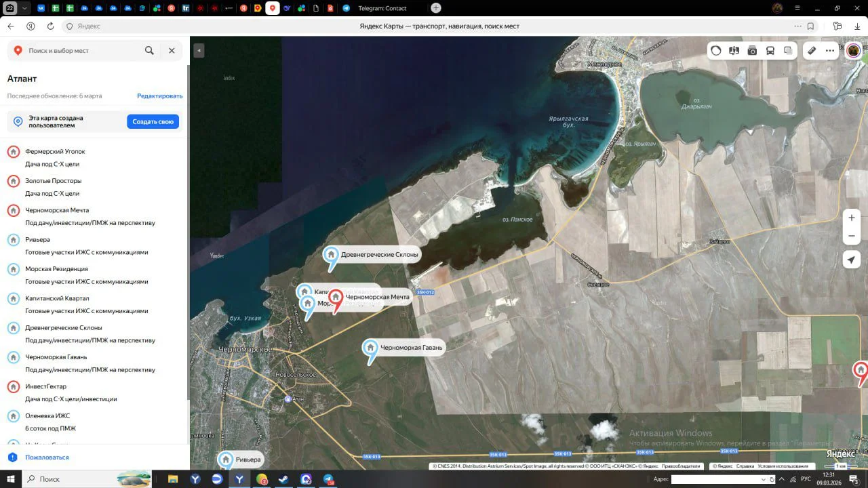Select the Ривьера list entry
The height and width of the screenshot is (488, 868).
coord(95,245)
